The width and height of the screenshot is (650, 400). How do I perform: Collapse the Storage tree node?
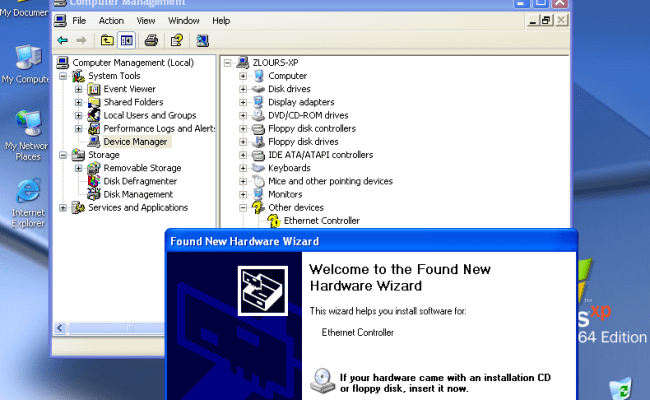point(63,155)
